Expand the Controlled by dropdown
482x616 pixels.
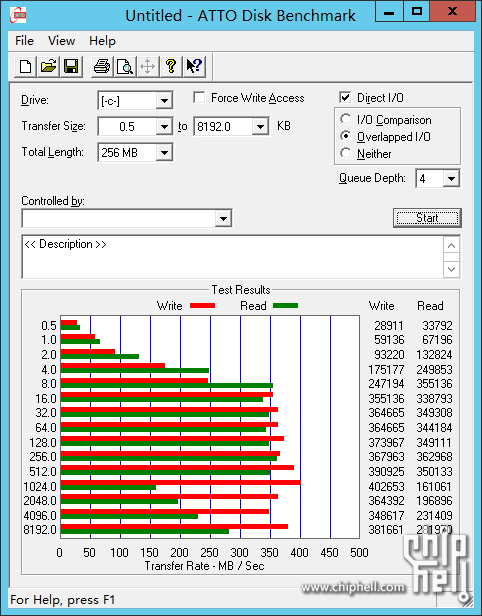tap(223, 218)
